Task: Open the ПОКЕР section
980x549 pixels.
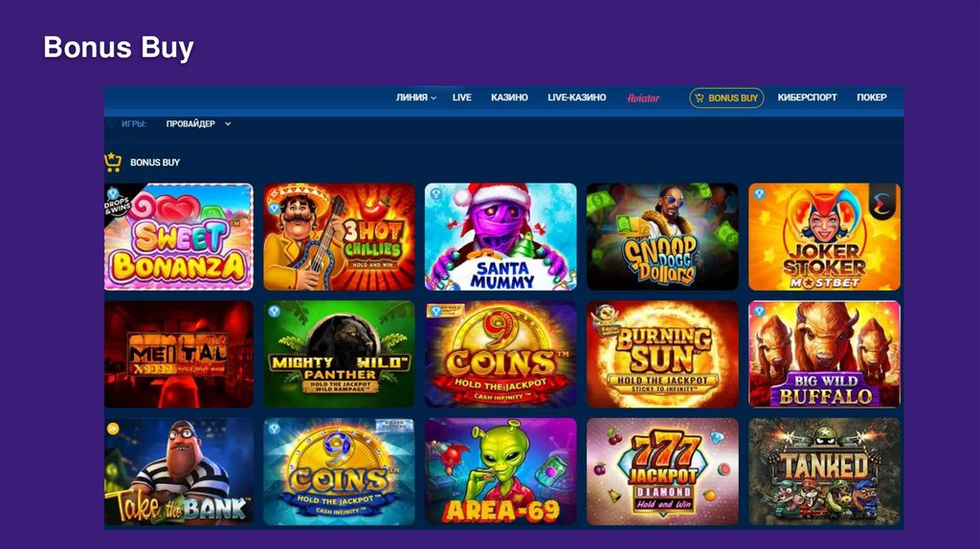Action: tap(871, 98)
